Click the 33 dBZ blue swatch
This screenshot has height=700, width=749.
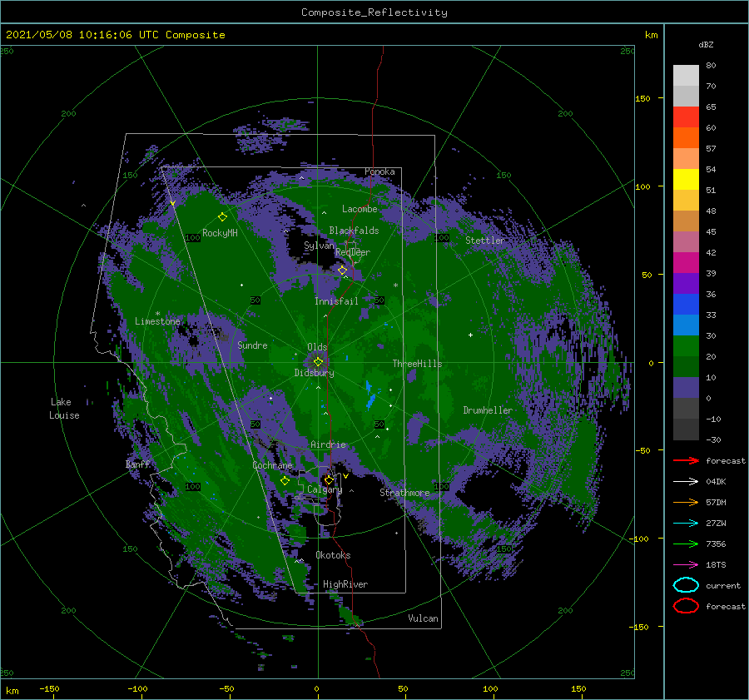pyautogui.click(x=686, y=304)
